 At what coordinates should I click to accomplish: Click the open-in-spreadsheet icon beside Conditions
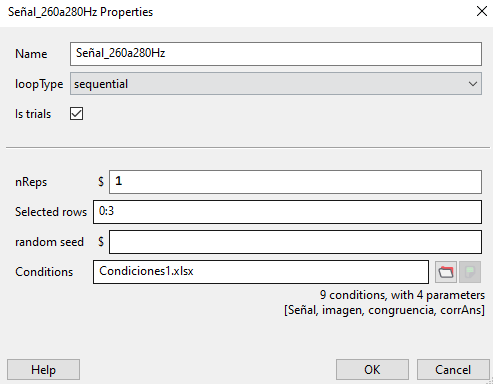click(x=470, y=272)
